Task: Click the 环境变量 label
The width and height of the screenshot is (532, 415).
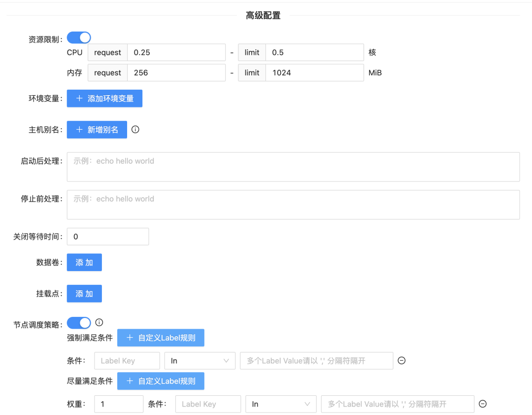Action: click(44, 99)
